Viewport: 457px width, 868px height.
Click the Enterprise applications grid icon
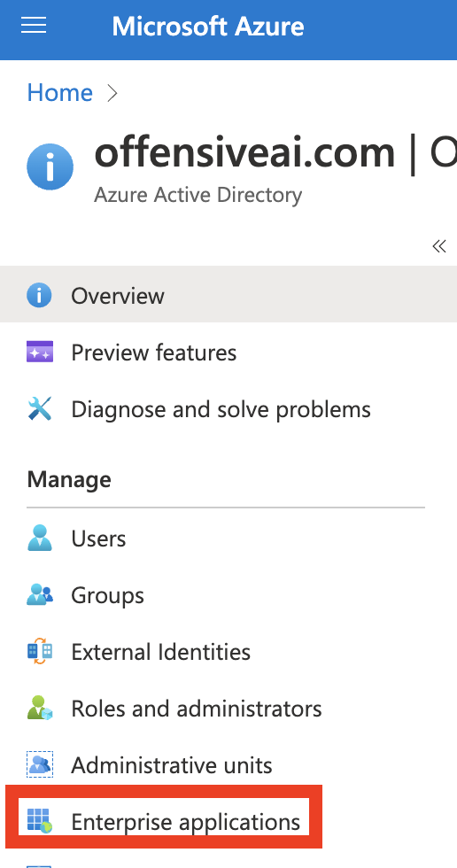pos(39,821)
